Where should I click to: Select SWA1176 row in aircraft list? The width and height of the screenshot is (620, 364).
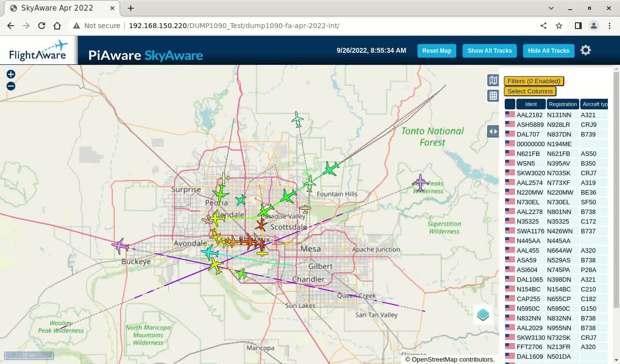pyautogui.click(x=556, y=231)
